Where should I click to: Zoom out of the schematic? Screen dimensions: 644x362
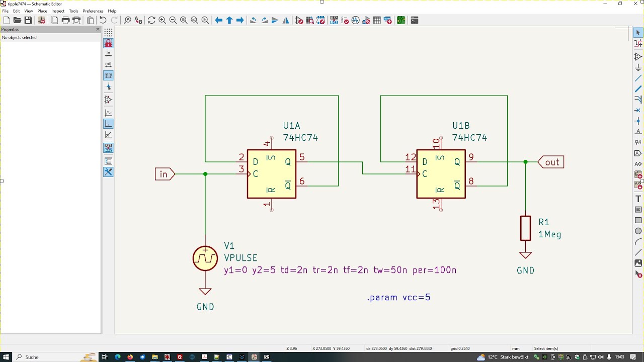point(173,20)
